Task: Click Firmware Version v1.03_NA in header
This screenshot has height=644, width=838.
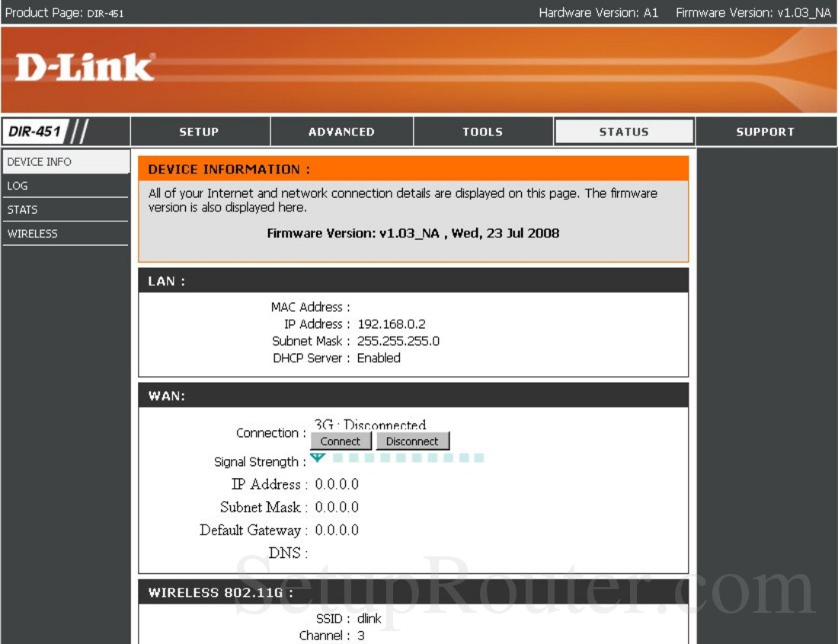Action: click(753, 13)
